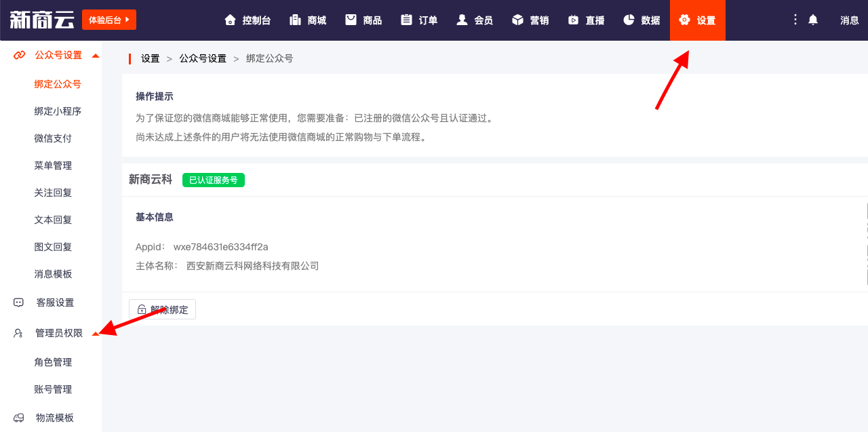Viewport: 868px width, 432px height.
Task: Click the unlock icon on 解除绑定
Action: 142,309
